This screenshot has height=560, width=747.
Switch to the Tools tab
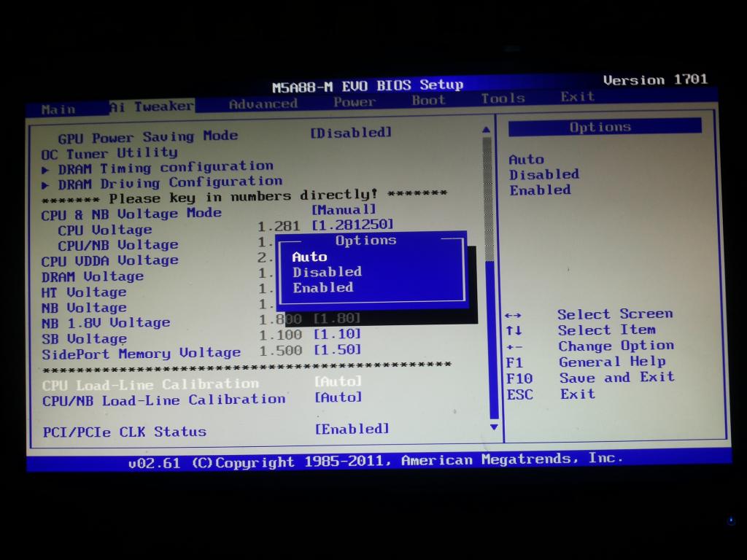tap(503, 98)
